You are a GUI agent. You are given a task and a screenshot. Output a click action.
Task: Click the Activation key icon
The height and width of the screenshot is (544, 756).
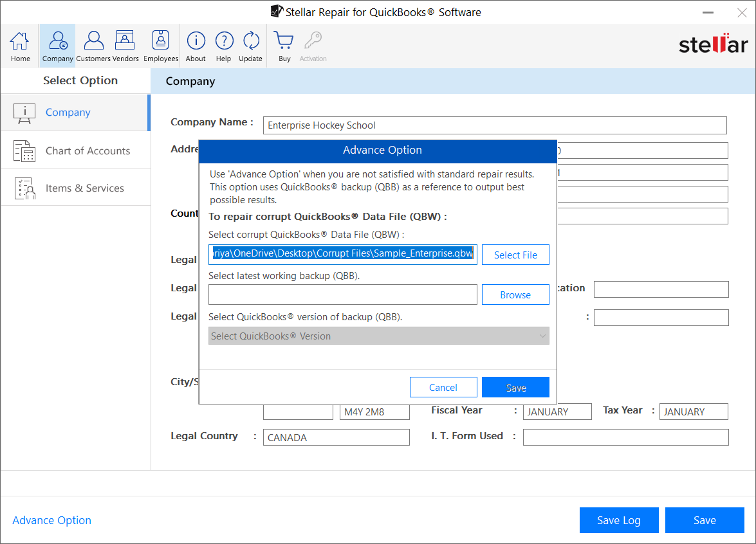click(x=313, y=46)
